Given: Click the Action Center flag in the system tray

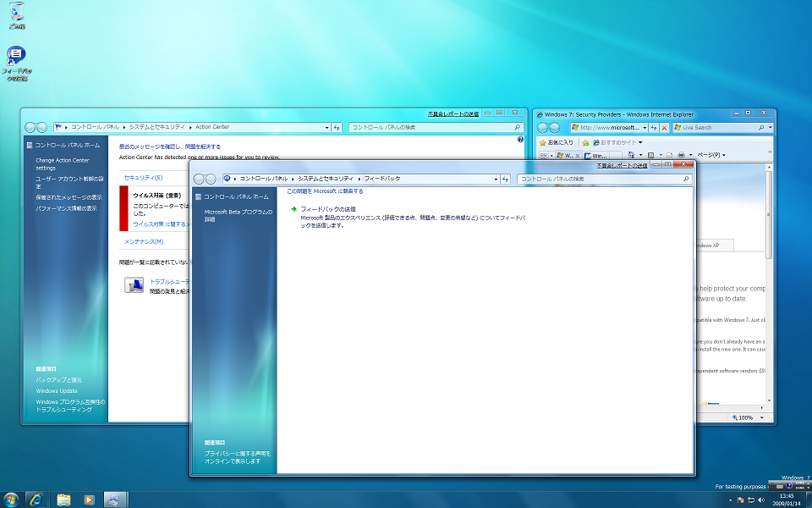Looking at the screenshot, I should pyautogui.click(x=741, y=500).
